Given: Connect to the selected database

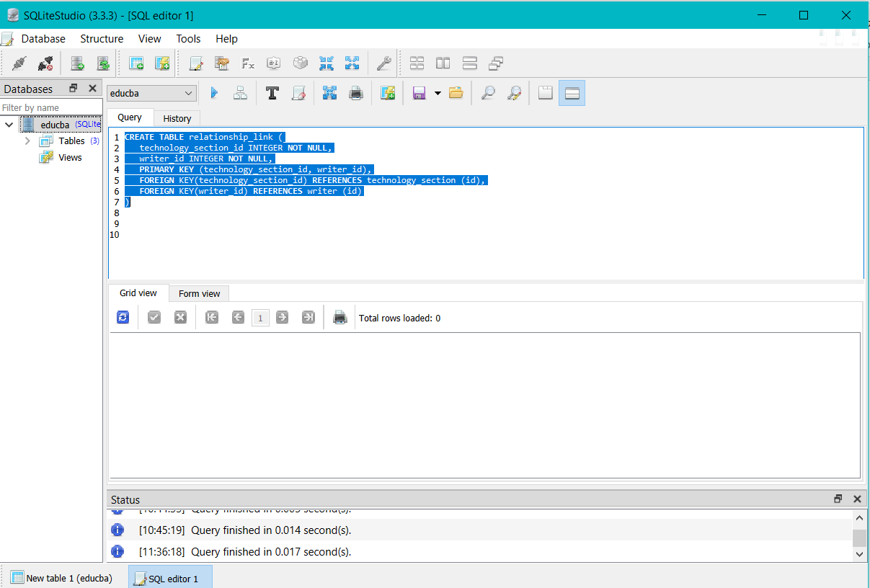Looking at the screenshot, I should click(19, 63).
